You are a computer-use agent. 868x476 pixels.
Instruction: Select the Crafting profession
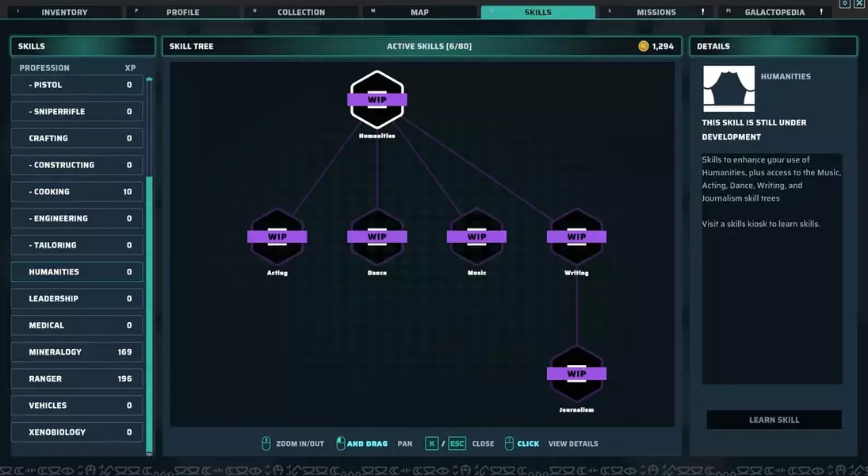[77, 138]
